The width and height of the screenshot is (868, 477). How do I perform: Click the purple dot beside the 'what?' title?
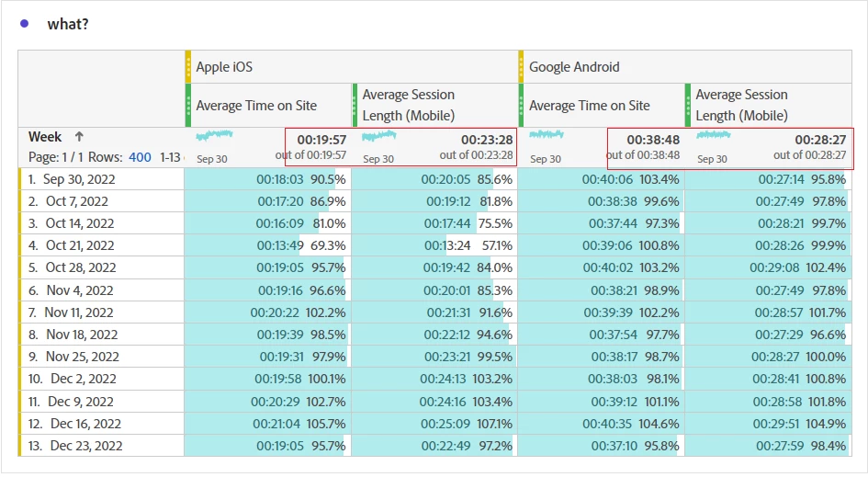point(25,23)
